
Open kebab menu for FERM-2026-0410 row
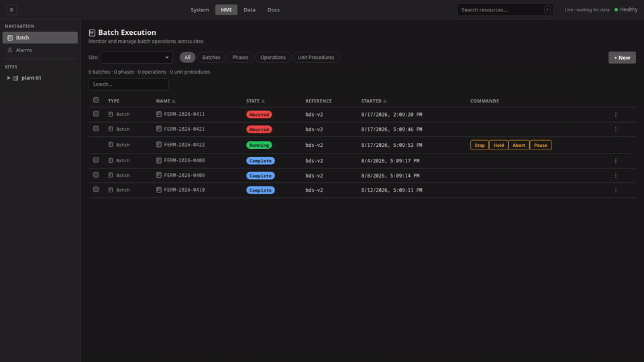click(x=616, y=190)
